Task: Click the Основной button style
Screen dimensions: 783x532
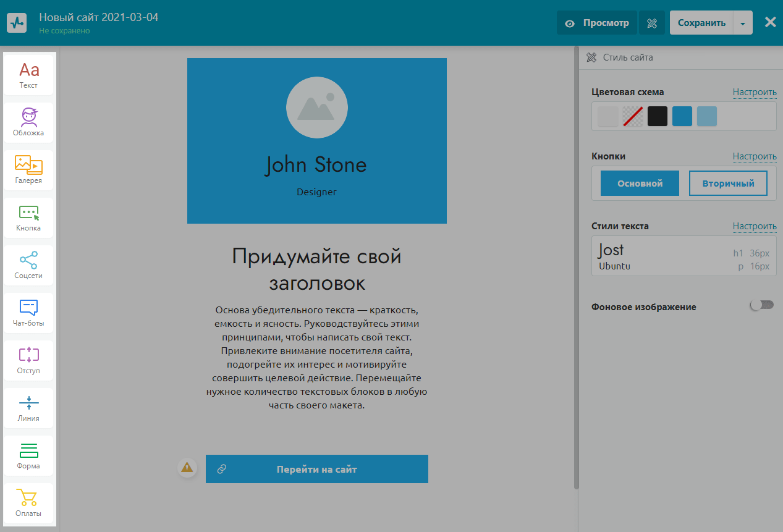Action: (x=640, y=184)
